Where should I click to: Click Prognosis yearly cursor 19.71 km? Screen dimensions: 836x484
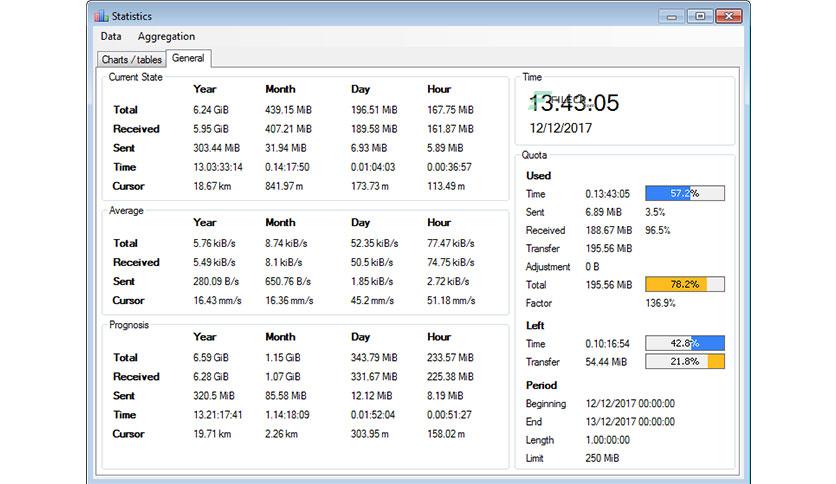pos(212,434)
